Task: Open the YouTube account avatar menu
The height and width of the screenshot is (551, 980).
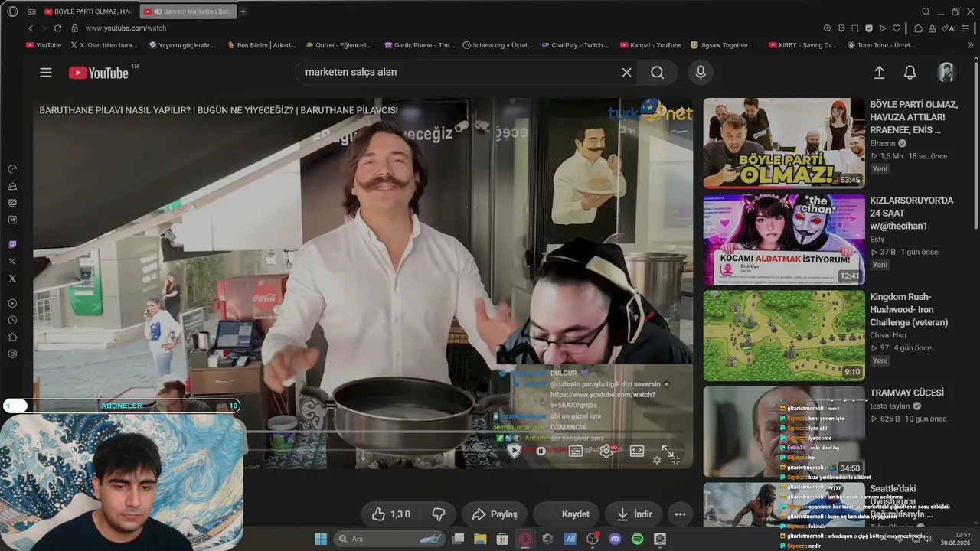Action: (947, 73)
